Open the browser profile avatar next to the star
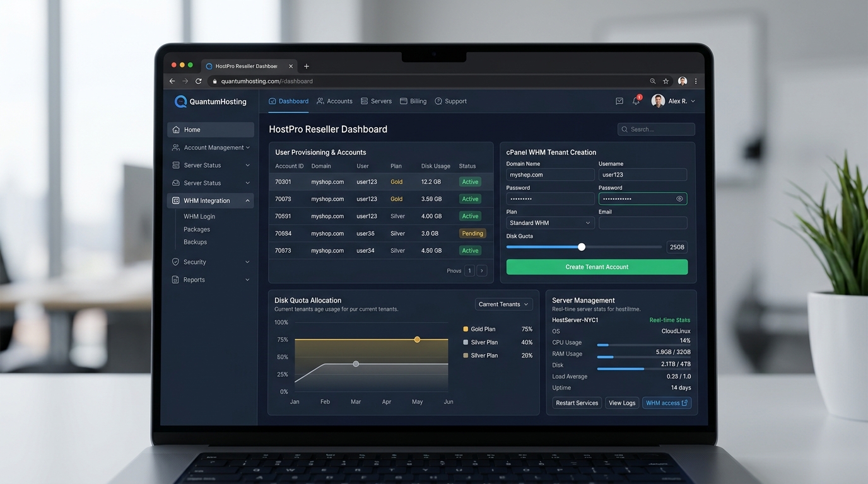 pos(683,81)
